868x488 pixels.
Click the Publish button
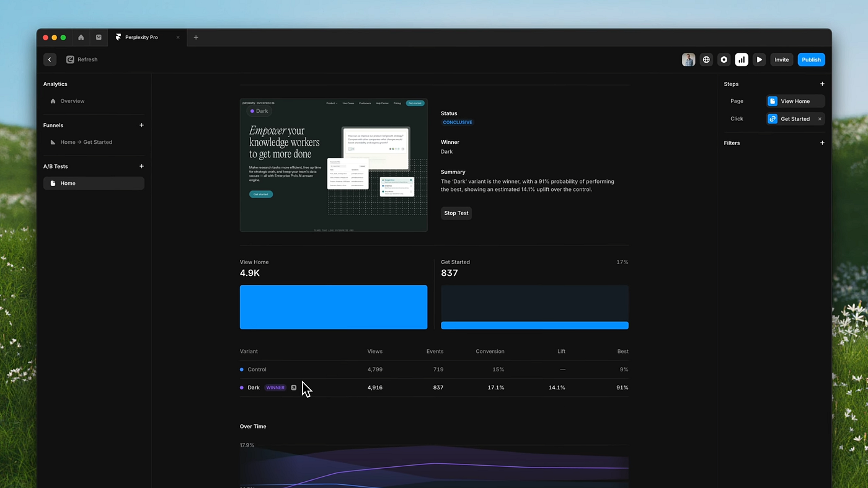tap(811, 60)
